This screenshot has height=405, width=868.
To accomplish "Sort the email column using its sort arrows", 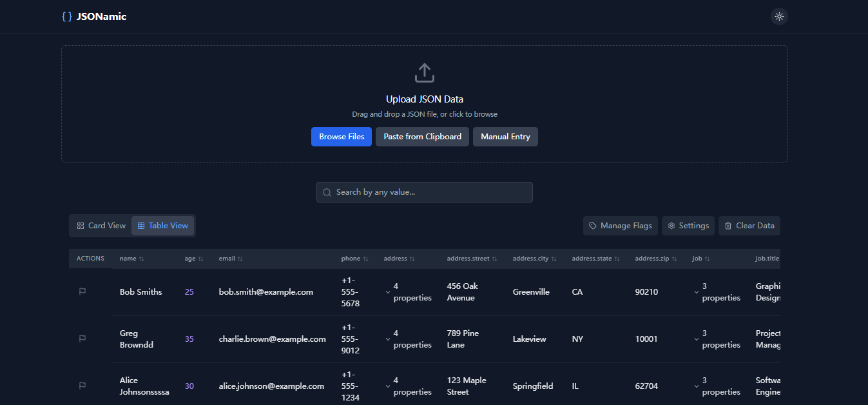I will 242,258.
